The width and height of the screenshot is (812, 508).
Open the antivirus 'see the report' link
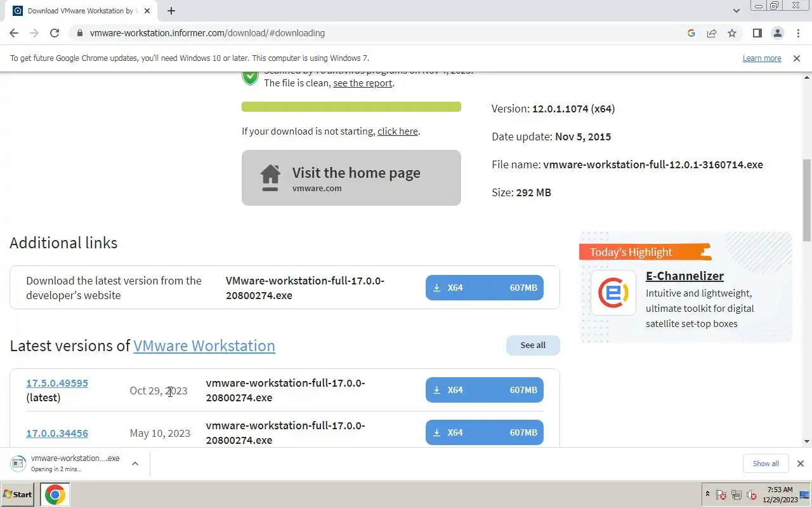(x=363, y=83)
